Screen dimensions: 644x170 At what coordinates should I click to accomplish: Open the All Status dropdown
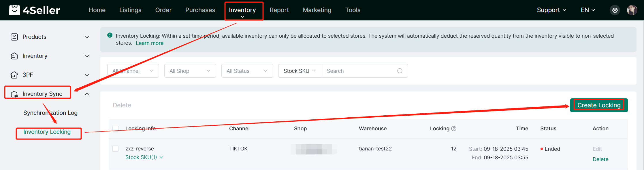[247, 71]
